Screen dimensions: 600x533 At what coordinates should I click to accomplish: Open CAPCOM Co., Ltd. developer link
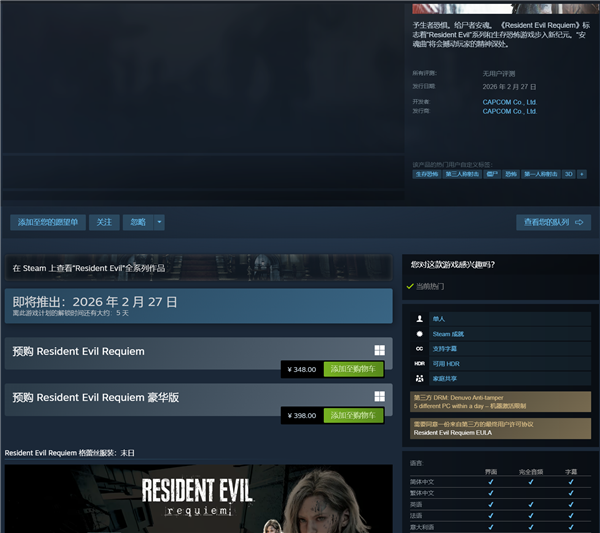(x=509, y=101)
